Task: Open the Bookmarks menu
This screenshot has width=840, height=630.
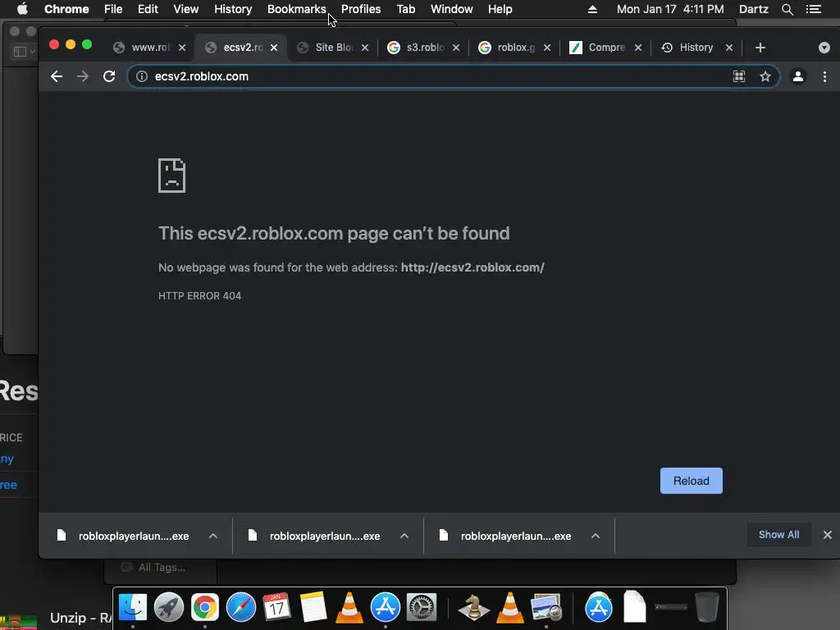Action: [296, 9]
